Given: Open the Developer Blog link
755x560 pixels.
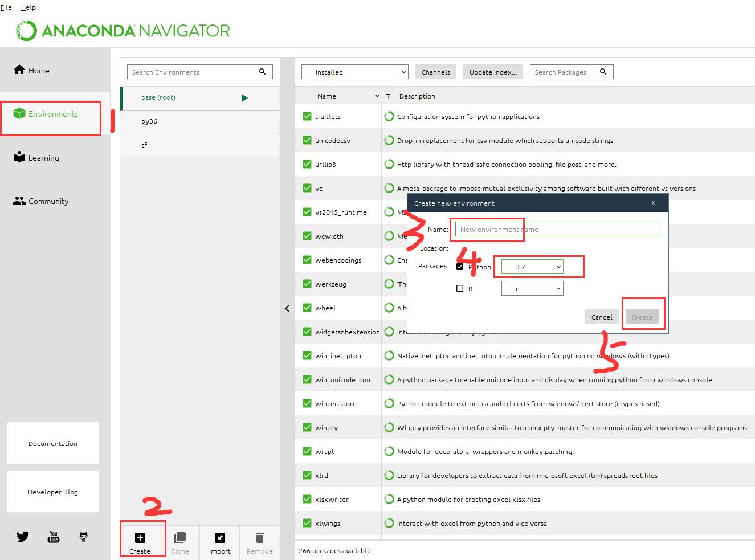Looking at the screenshot, I should [53, 492].
